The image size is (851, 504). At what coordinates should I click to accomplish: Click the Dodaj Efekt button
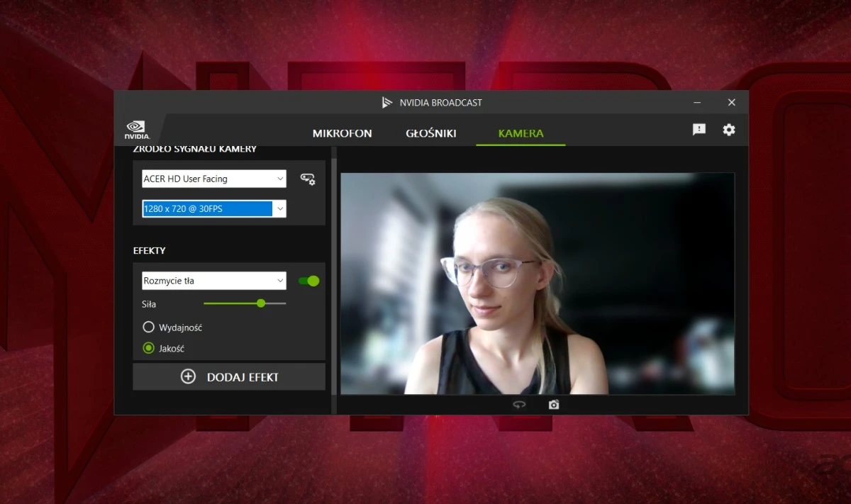tap(229, 377)
